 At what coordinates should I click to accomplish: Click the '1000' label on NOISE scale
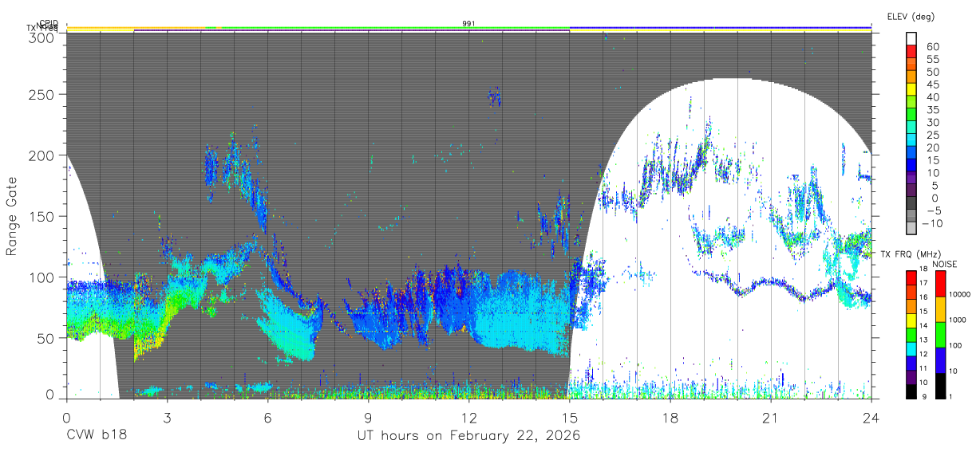(x=957, y=320)
